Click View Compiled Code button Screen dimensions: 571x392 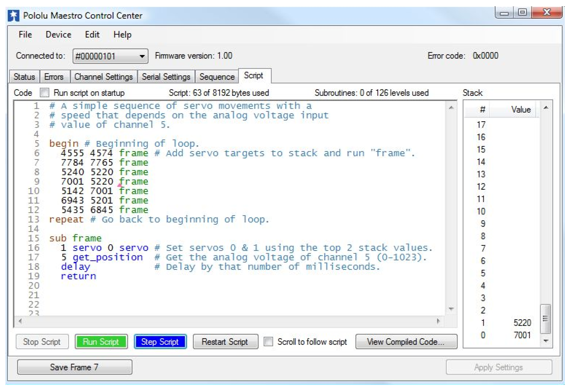406,341
